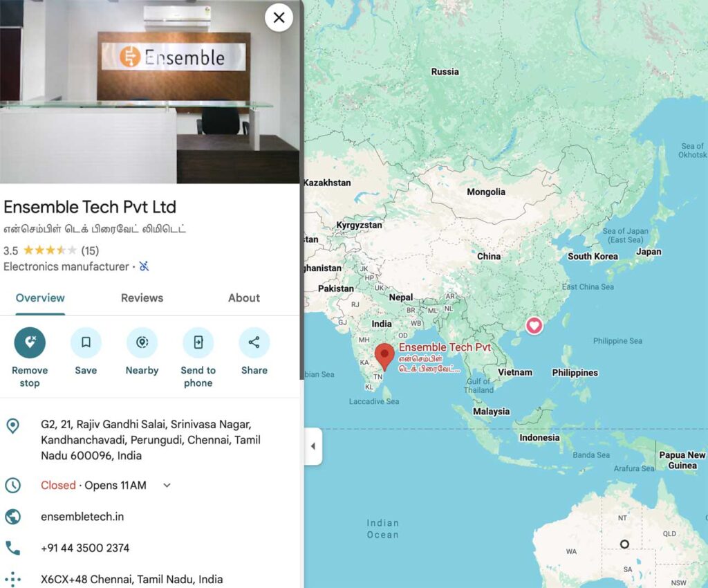Click the wheelchair accessibility icon
The image size is (708, 588).
coord(144,266)
